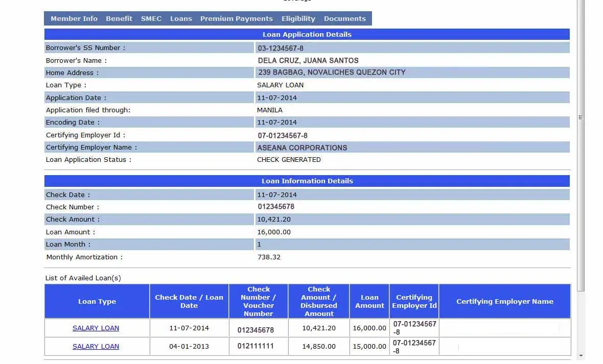The image size is (603, 364).
Task: Select employer id in the 11-07-2014 row
Action: point(414,328)
